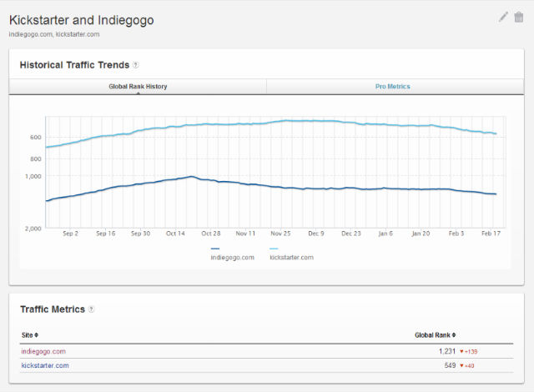Click the Dec 23 axis label
The width and height of the screenshot is (534, 392).
[x=350, y=234]
